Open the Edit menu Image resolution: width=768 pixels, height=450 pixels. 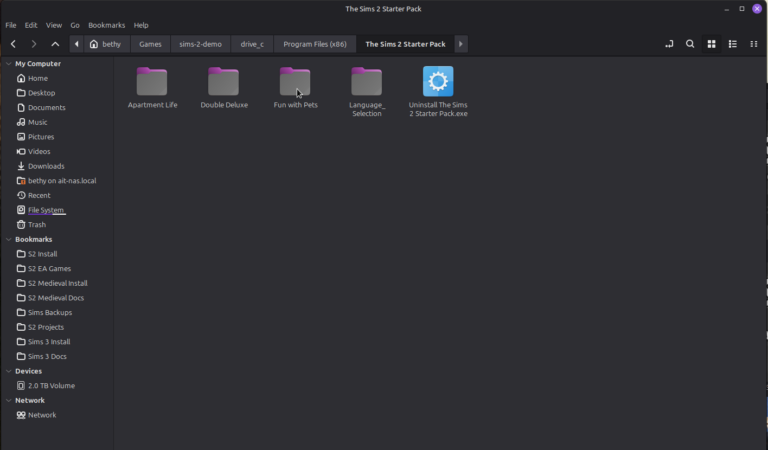click(31, 25)
